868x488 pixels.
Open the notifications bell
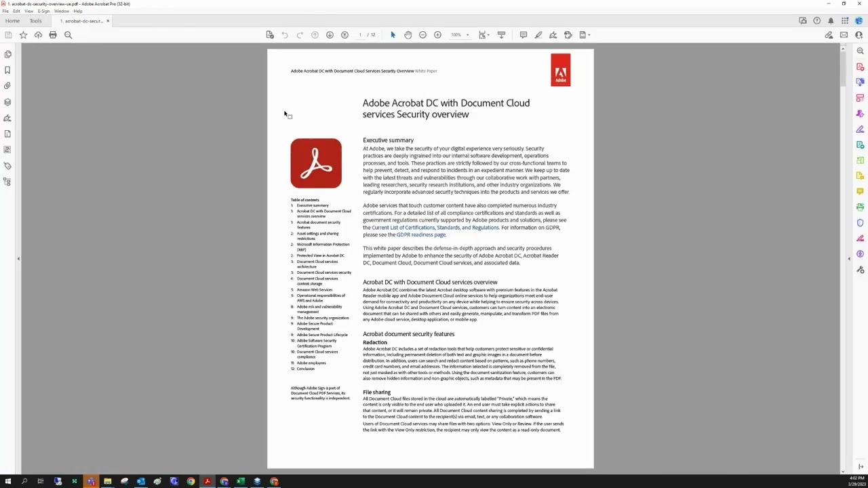(x=831, y=21)
